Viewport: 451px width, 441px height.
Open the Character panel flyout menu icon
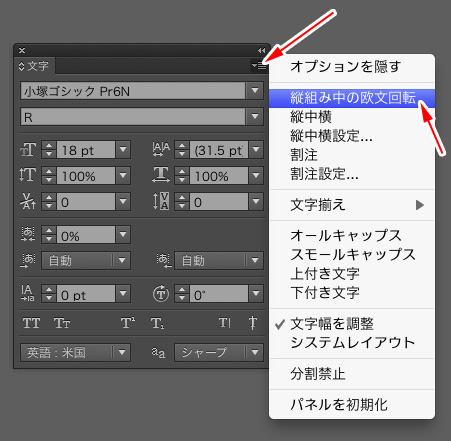tap(259, 66)
